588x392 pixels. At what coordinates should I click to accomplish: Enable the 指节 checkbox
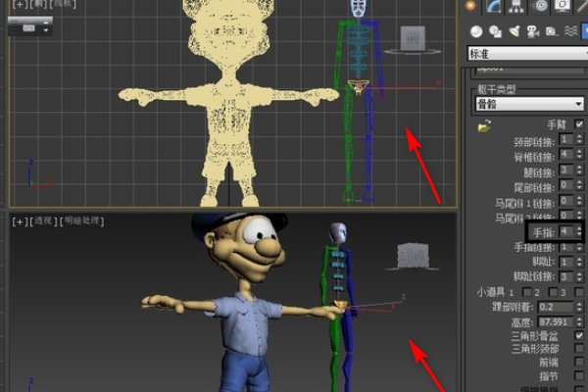pyautogui.click(x=579, y=375)
